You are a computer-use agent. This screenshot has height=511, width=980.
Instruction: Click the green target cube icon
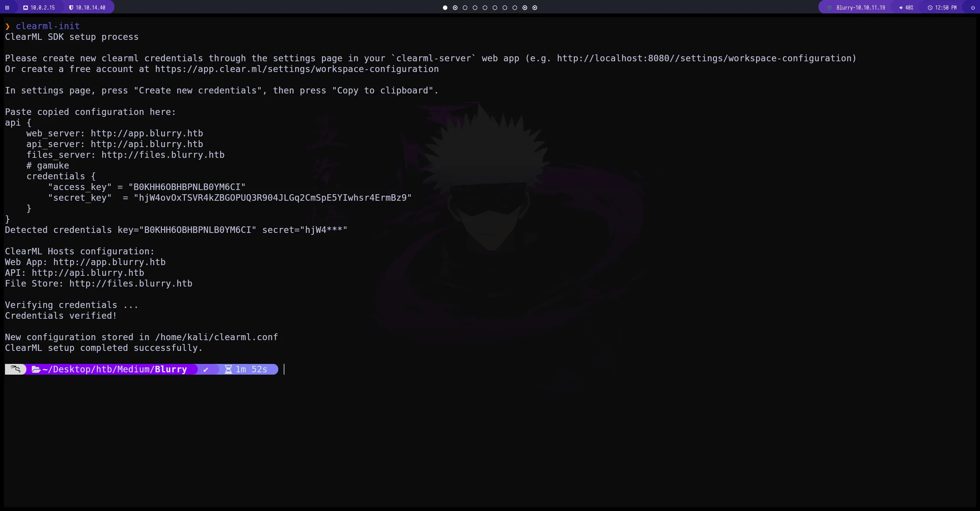click(830, 8)
